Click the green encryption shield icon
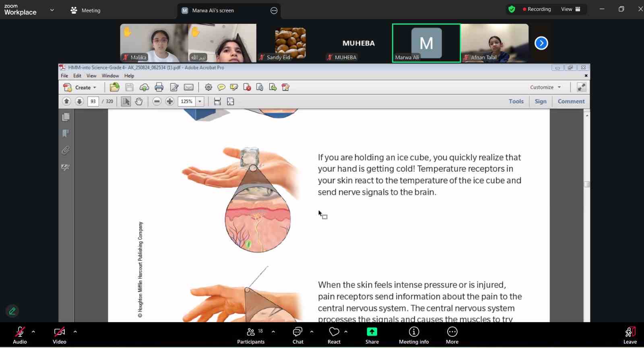 coord(512,9)
